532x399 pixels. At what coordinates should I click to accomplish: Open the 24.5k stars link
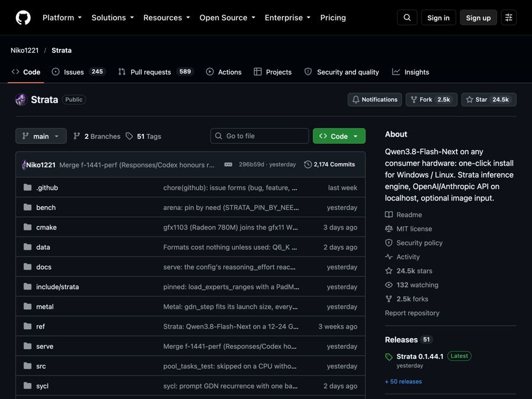pyautogui.click(x=414, y=271)
